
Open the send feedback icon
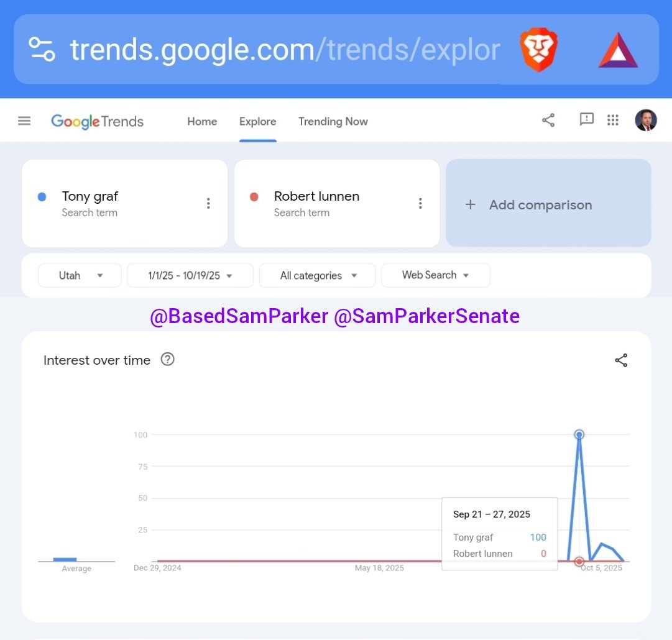point(586,119)
